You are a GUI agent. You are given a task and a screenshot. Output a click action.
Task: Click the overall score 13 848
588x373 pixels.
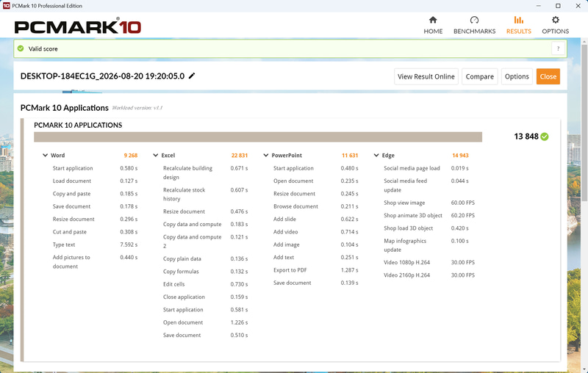(526, 137)
